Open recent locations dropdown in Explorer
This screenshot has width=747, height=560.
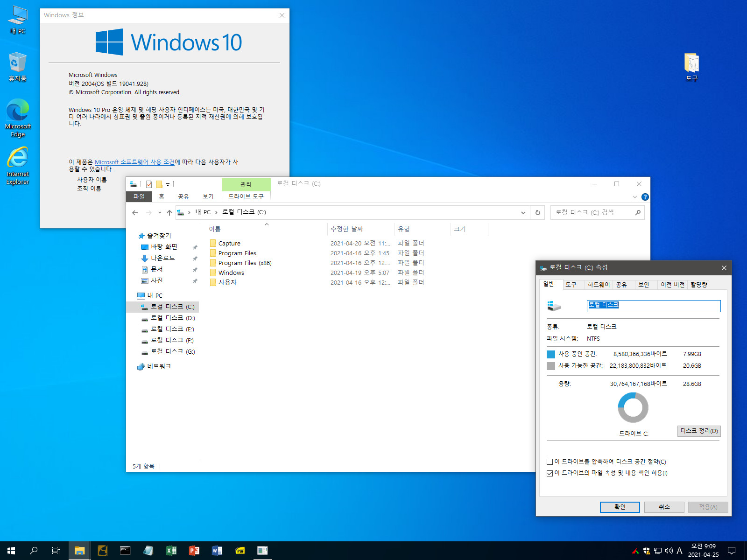(160, 212)
